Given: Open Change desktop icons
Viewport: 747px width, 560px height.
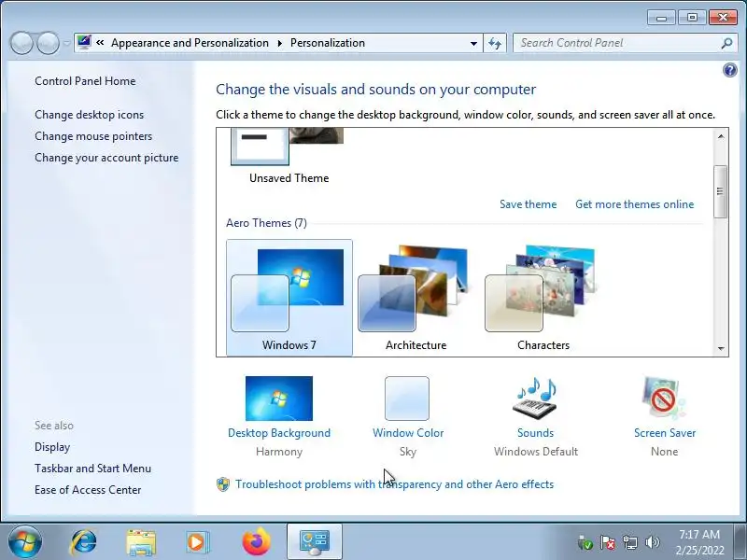Looking at the screenshot, I should 89,115.
